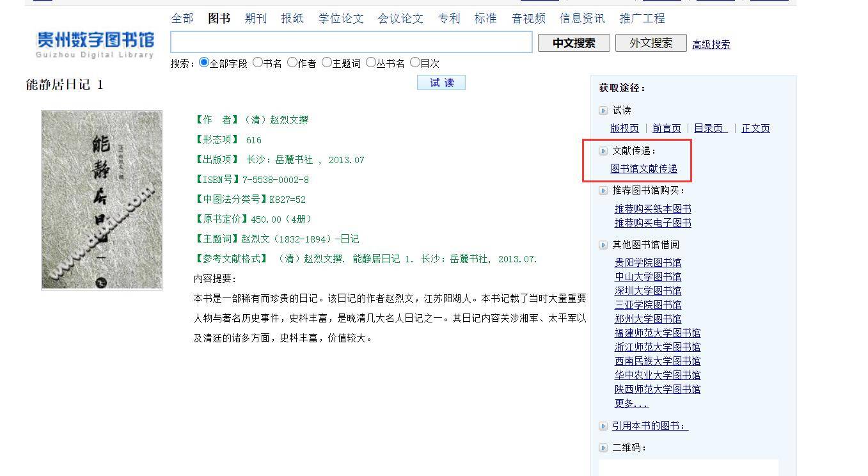
Task: Focus the main search input box
Action: pos(351,42)
